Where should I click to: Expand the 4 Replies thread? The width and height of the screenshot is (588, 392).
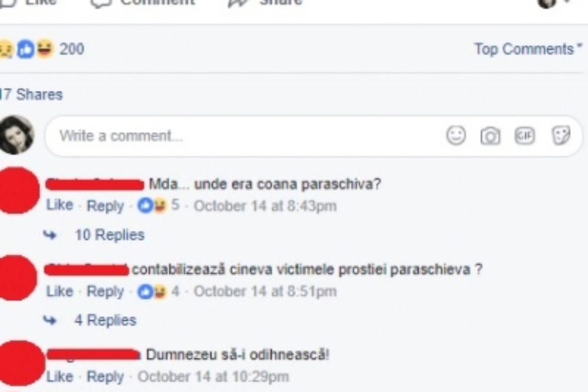pyautogui.click(x=105, y=320)
